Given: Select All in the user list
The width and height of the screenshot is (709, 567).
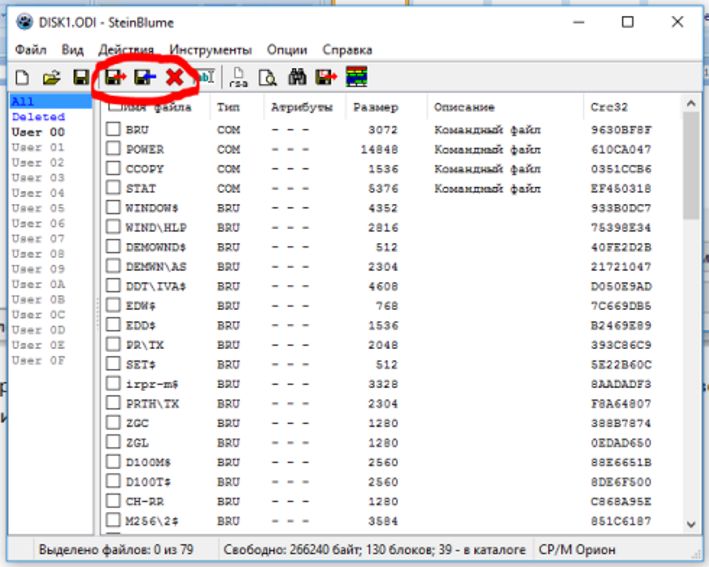Looking at the screenshot, I should pyautogui.click(x=51, y=101).
